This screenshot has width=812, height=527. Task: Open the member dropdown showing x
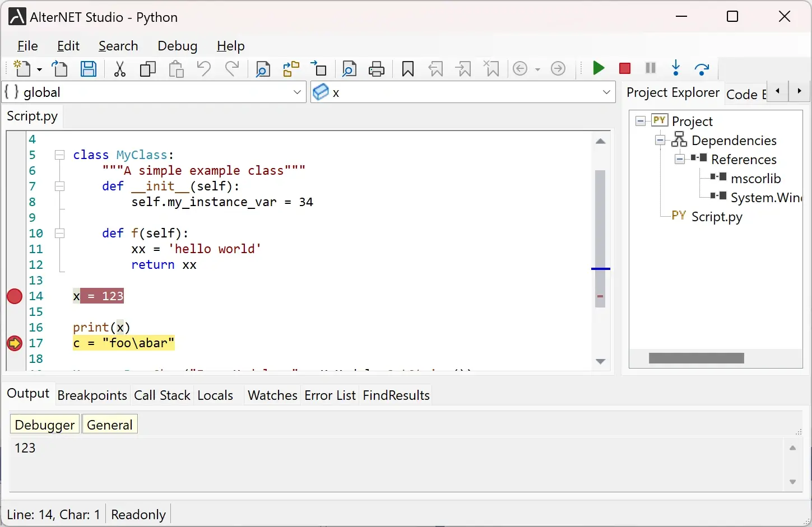[606, 92]
